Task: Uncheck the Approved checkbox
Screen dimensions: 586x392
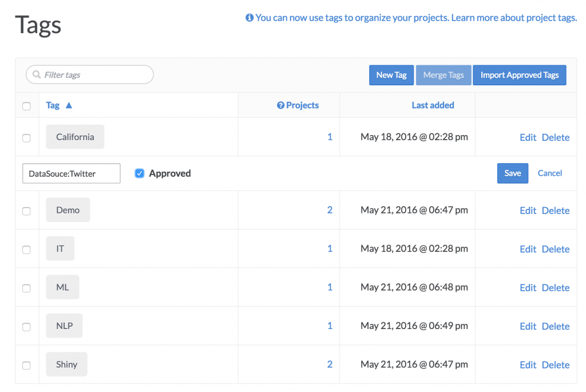Action: pyautogui.click(x=140, y=173)
